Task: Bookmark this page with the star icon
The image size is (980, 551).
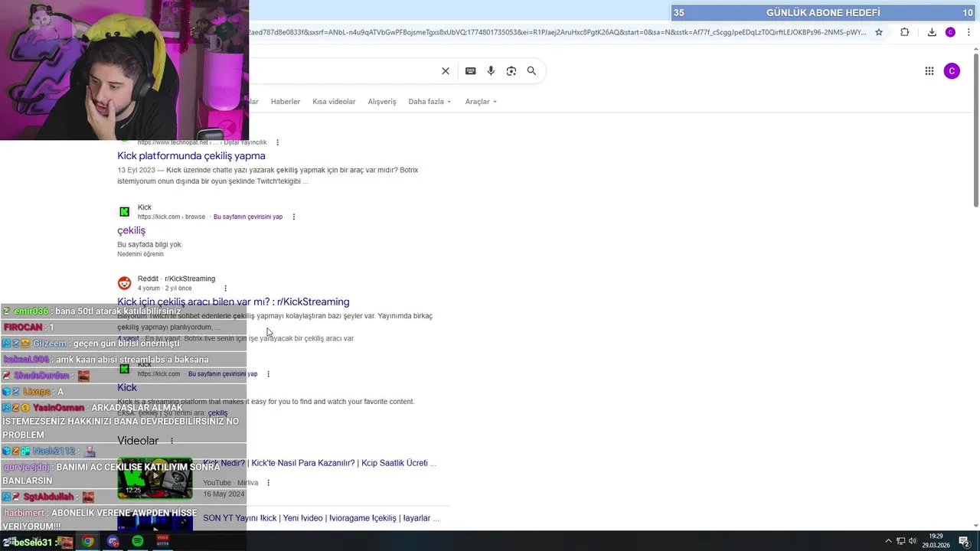Action: (879, 32)
